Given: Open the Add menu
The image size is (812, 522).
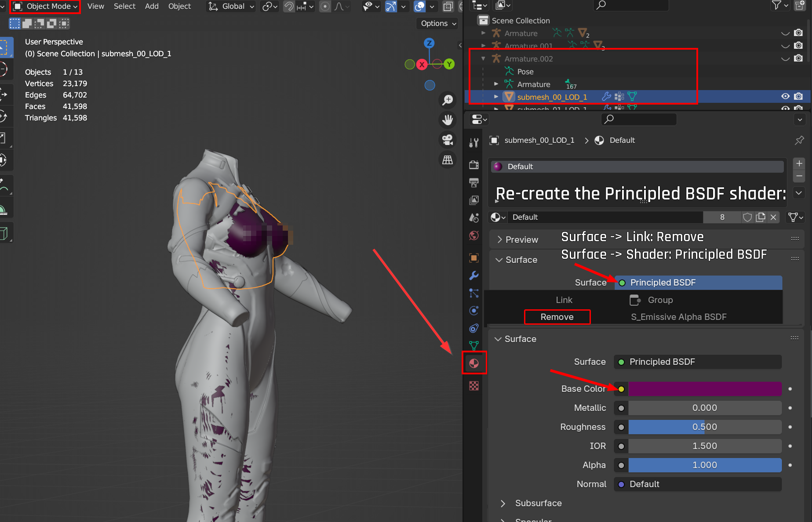Looking at the screenshot, I should [152, 7].
